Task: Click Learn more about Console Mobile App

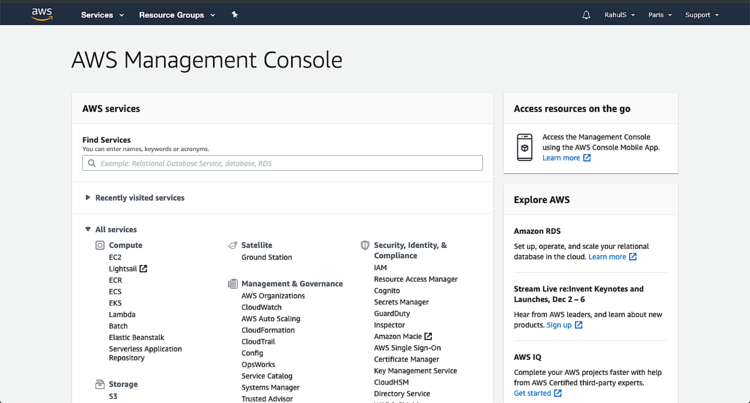Action: (x=561, y=158)
